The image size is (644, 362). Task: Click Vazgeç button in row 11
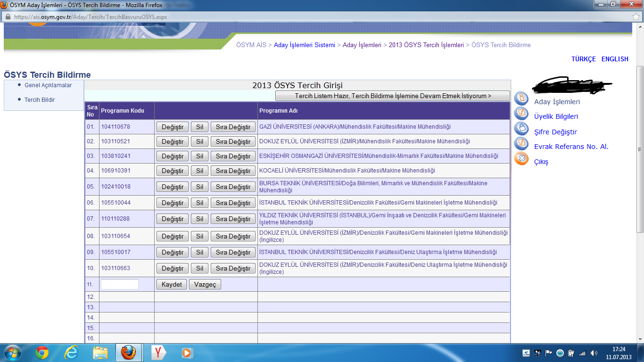tap(205, 285)
